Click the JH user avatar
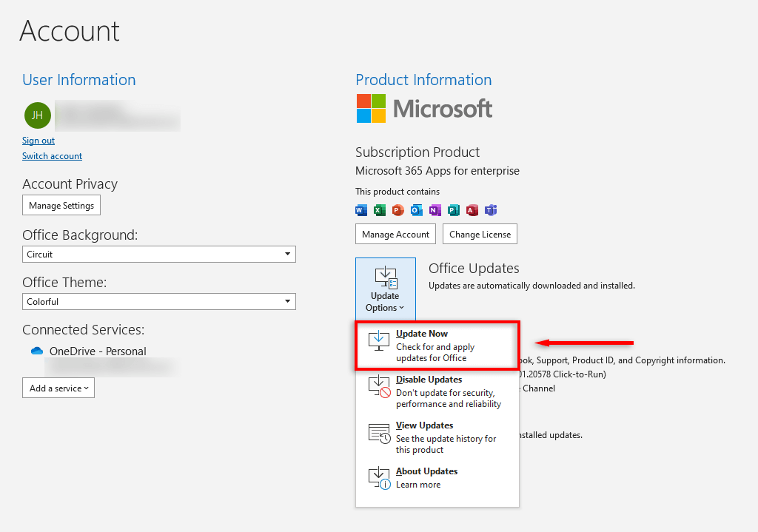The height and width of the screenshot is (532, 758). pyautogui.click(x=38, y=115)
